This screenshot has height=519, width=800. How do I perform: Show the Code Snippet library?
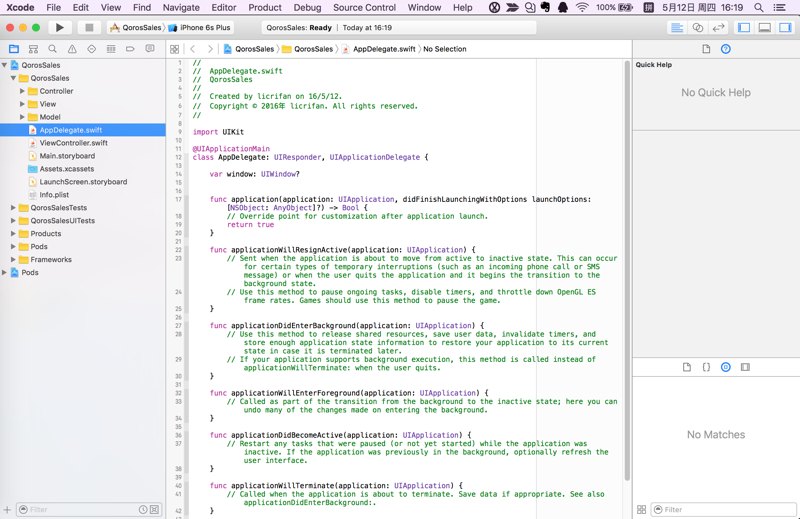[x=706, y=367]
